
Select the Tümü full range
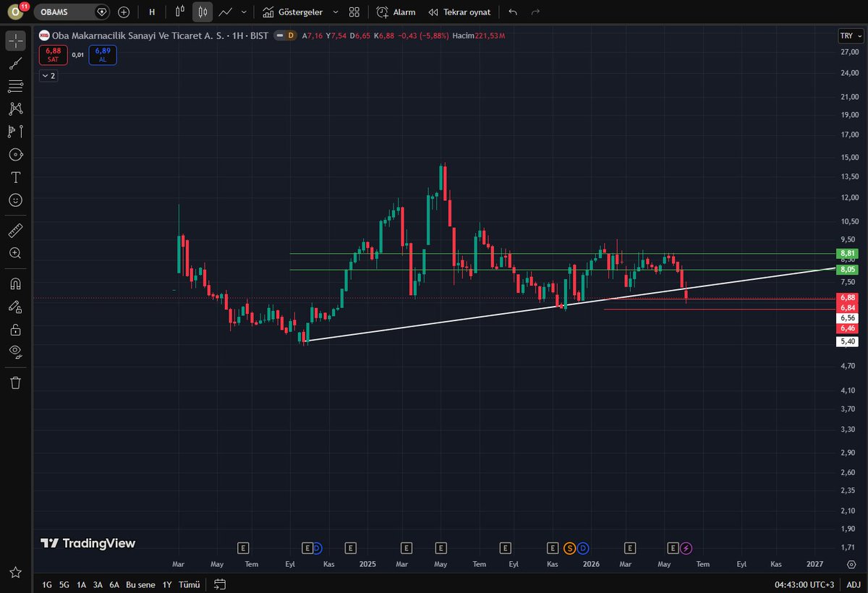tap(189, 584)
